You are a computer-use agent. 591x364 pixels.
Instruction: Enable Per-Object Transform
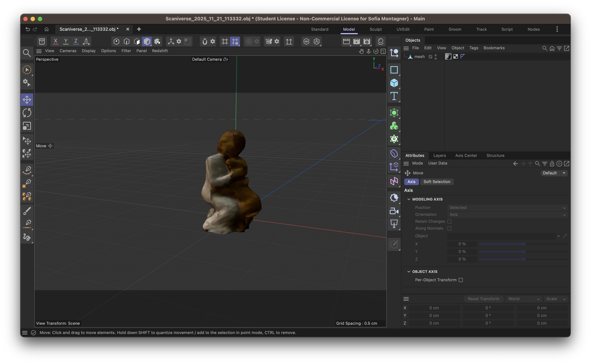click(x=461, y=280)
